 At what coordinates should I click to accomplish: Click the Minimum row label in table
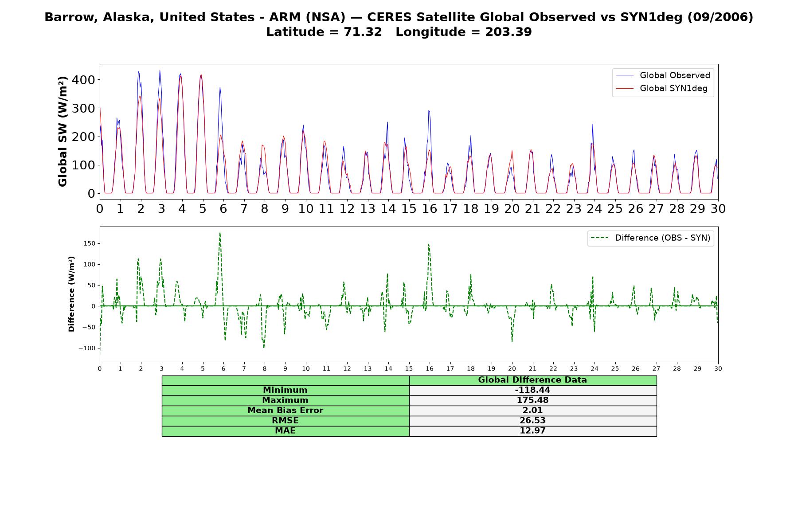pyautogui.click(x=286, y=390)
